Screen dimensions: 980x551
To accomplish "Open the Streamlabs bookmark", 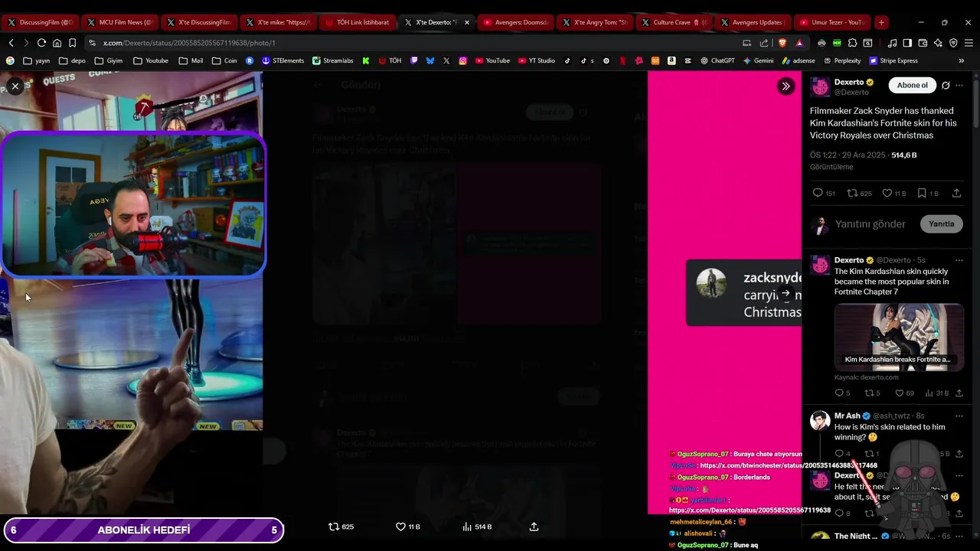I will 335,60.
